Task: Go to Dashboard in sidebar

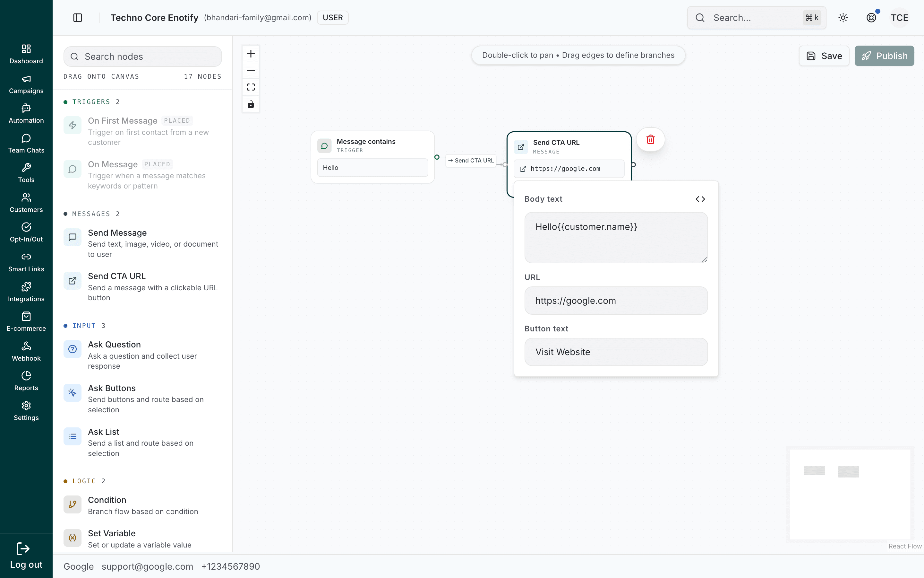Action: tap(26, 54)
